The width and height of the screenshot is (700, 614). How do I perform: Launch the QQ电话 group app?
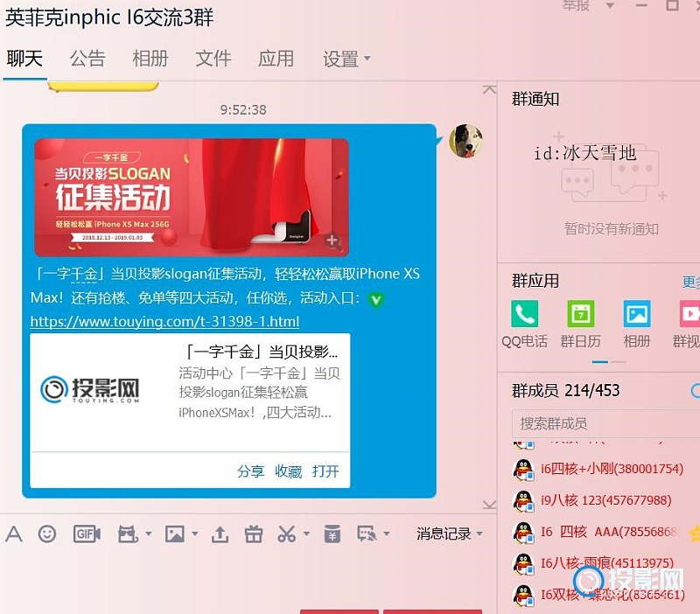[524, 324]
